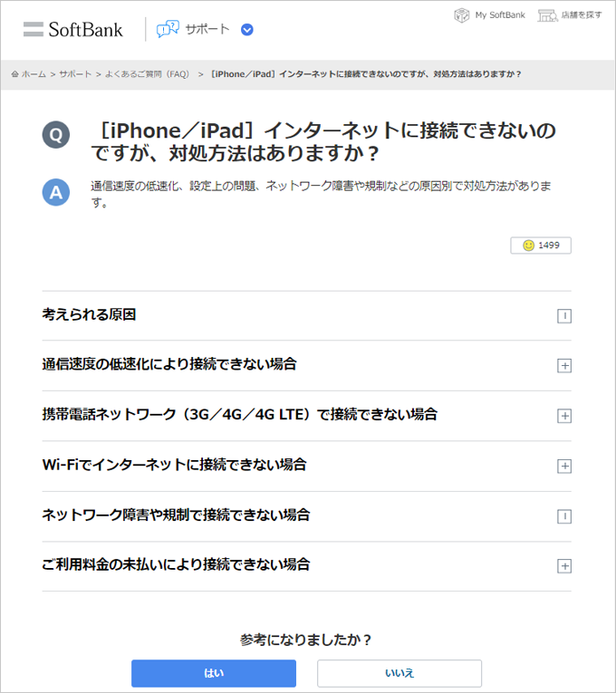Viewport: 616px width, 693px height.
Task: Click the My SoftBank cube icon
Action: [462, 15]
